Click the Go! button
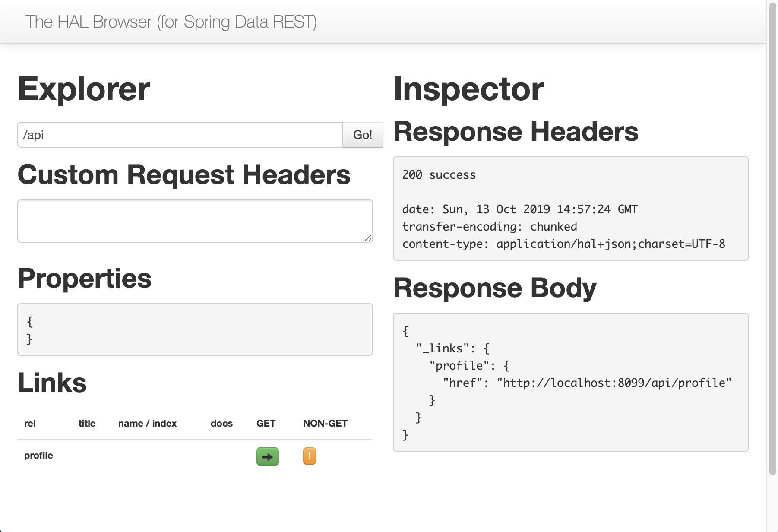This screenshot has height=532, width=778. coord(362,135)
